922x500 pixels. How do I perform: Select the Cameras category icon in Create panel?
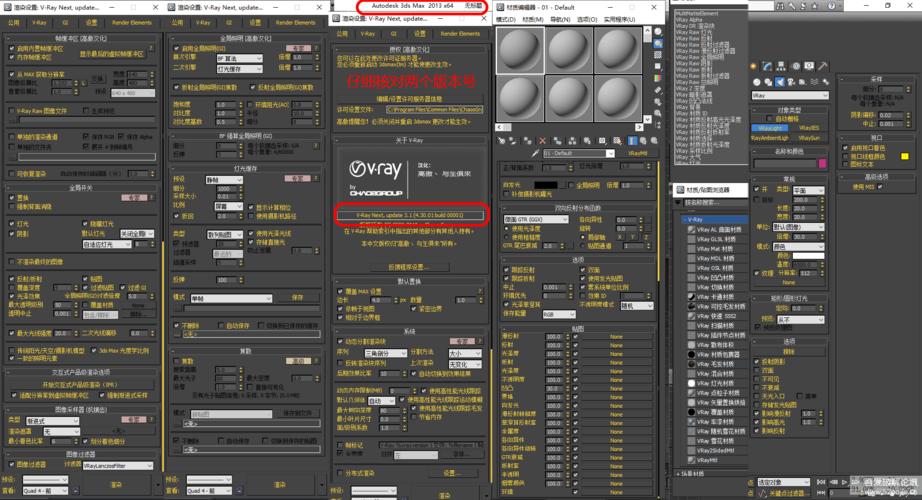[791, 82]
